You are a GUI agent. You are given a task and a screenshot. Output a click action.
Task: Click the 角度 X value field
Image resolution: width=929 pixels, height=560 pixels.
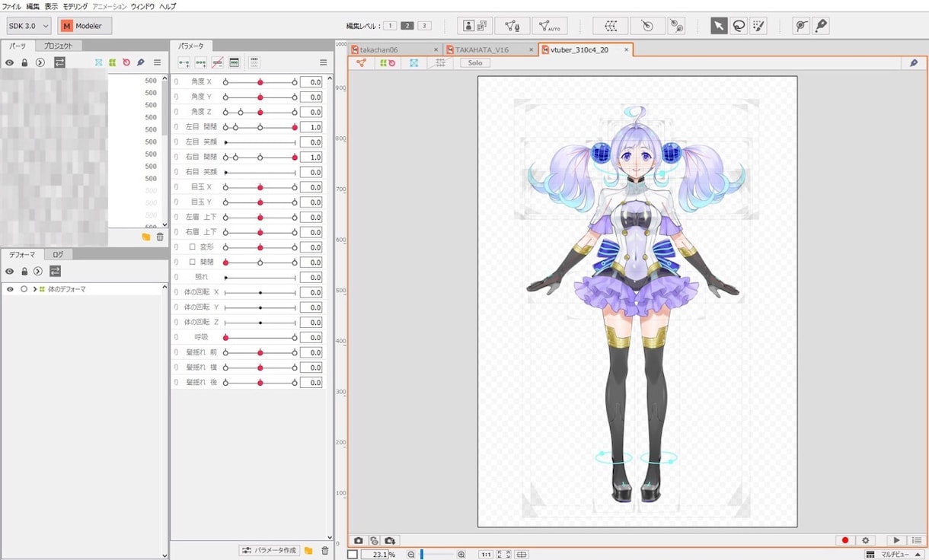coord(311,81)
